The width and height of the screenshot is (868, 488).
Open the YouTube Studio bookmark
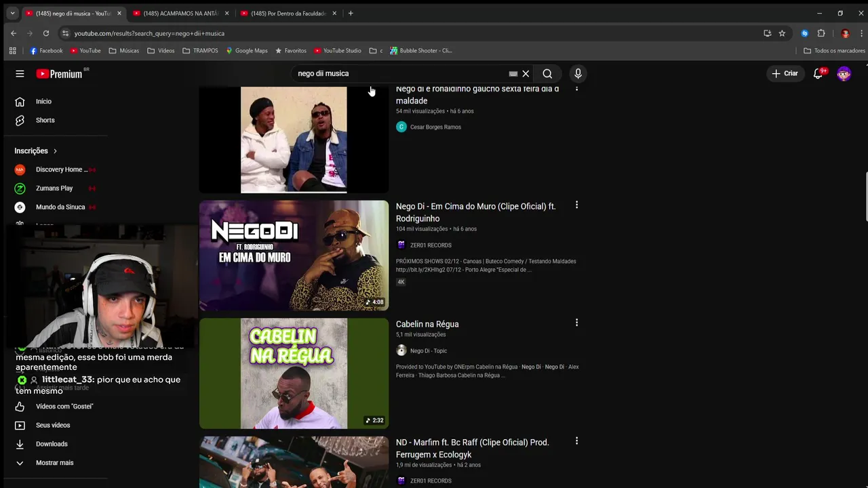[337, 50]
